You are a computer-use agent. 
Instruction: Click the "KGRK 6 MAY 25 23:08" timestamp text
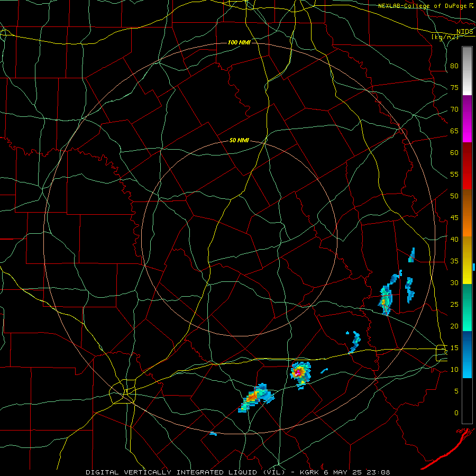[345, 472]
